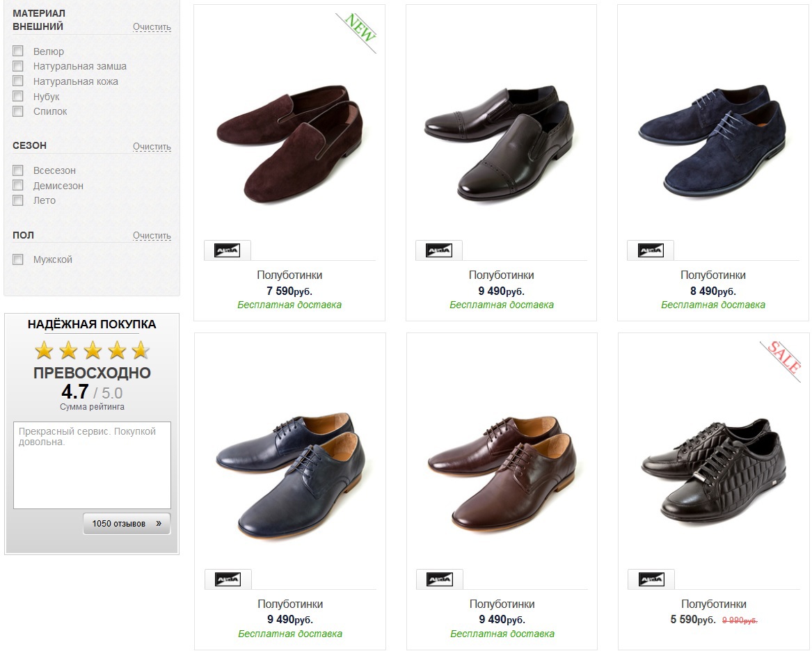
Task: Open the burgundy suede loafers photo
Action: point(289,147)
